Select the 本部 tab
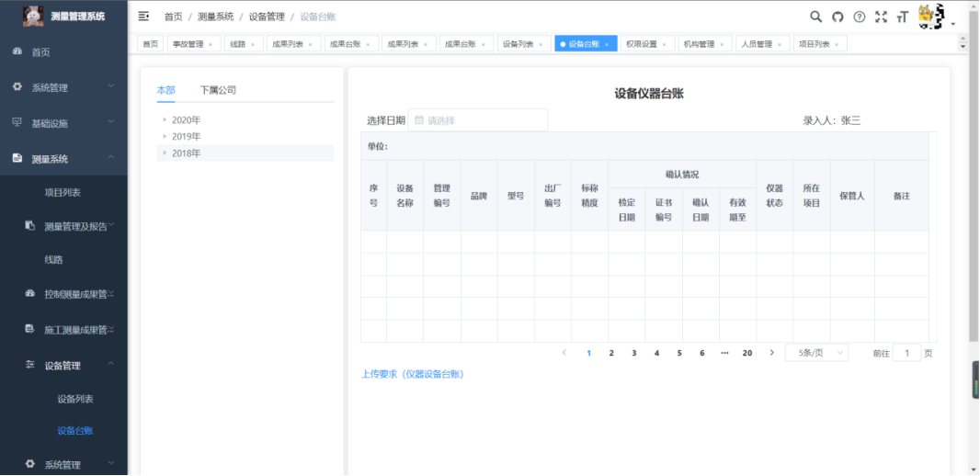This screenshot has height=476, width=980. (165, 90)
